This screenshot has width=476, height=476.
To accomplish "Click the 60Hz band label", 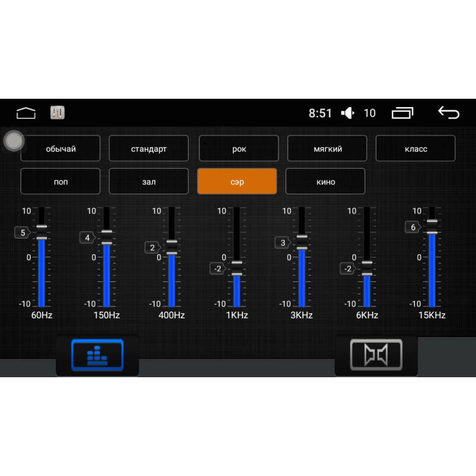I will click(42, 315).
